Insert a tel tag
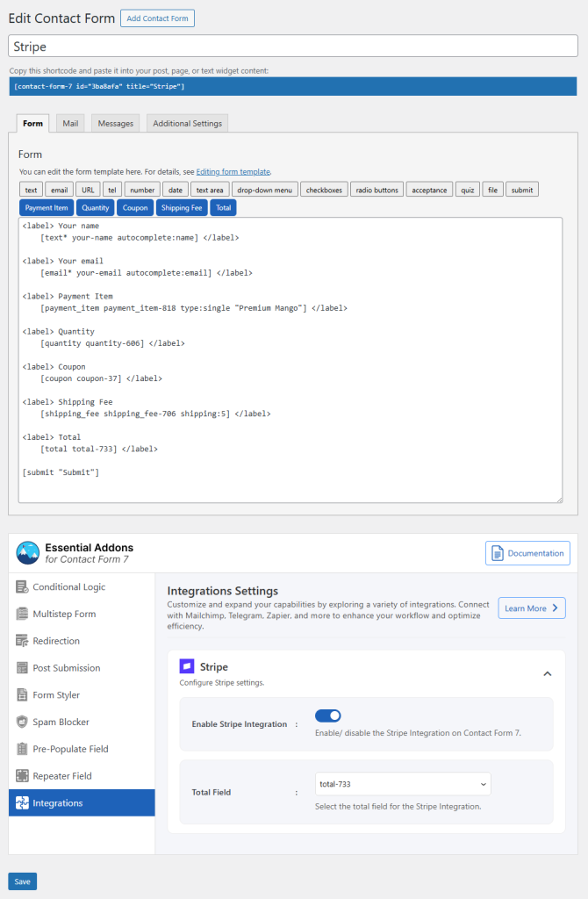The image size is (588, 899). coord(111,190)
